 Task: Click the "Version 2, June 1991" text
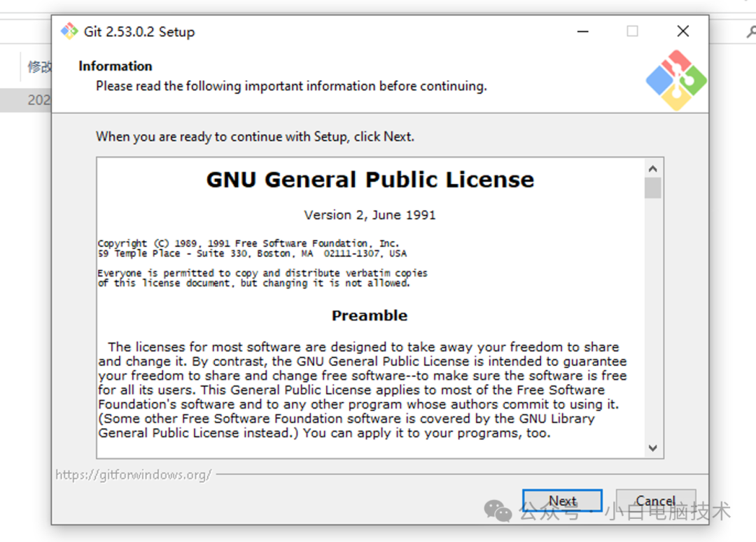click(370, 215)
